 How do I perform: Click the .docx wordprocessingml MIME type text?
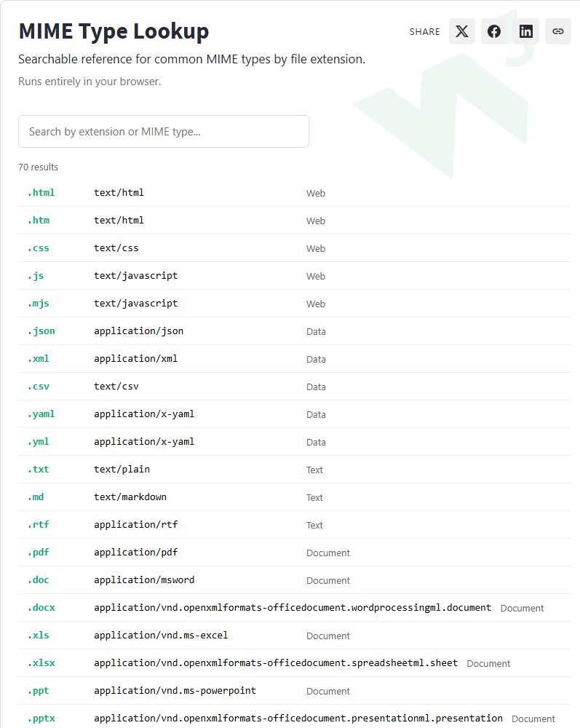point(293,607)
